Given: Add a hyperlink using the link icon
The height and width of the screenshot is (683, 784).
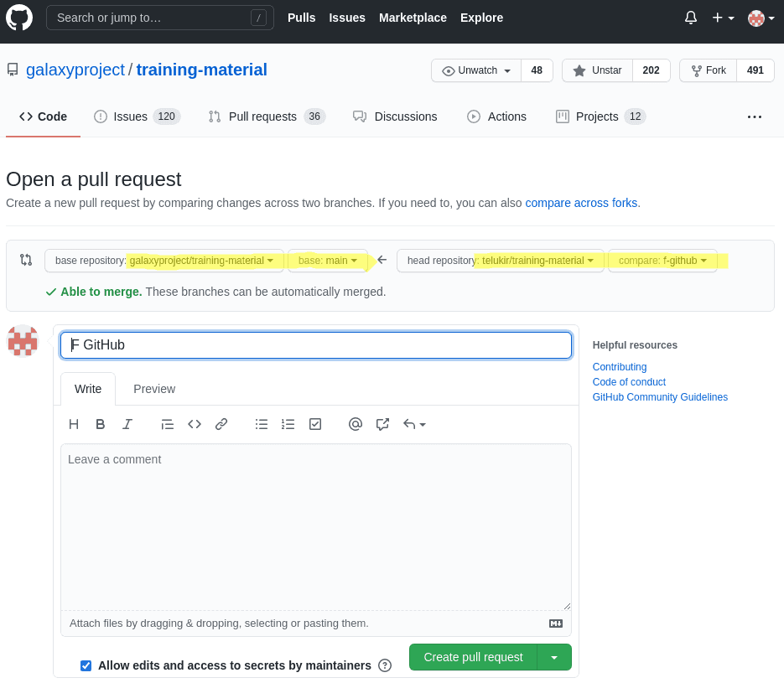Looking at the screenshot, I should pyautogui.click(x=221, y=424).
